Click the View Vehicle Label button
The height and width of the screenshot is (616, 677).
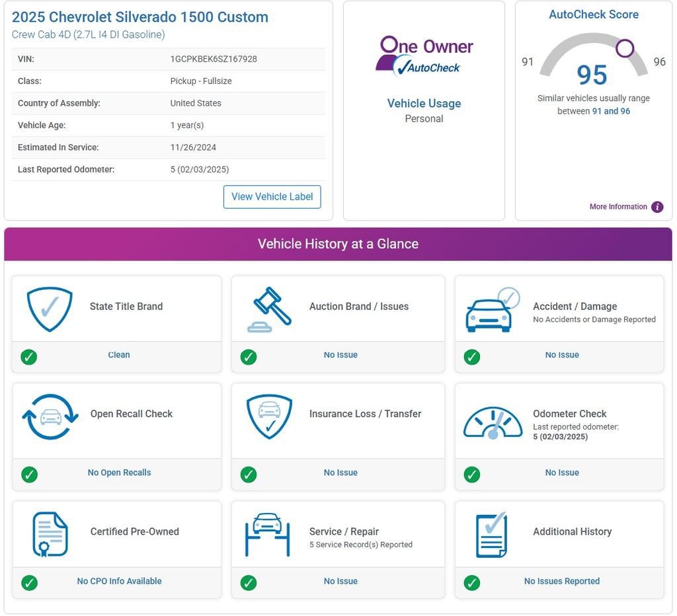272,197
